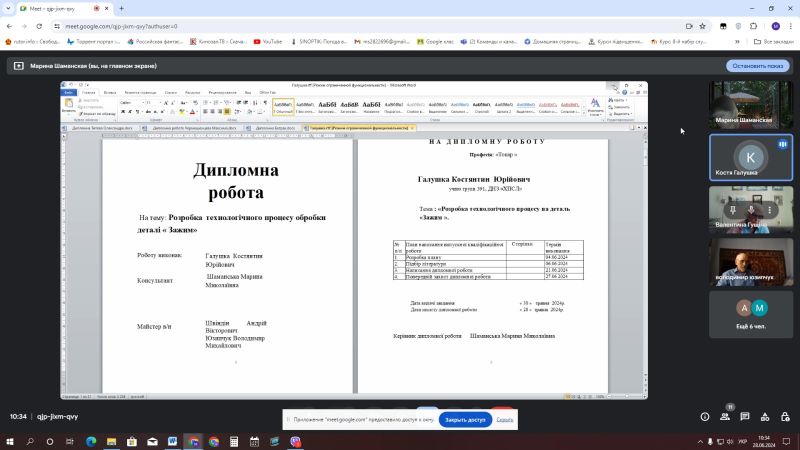The height and width of the screenshot is (450, 800).
Task: Open the Windows notification center
Action: (x=786, y=441)
